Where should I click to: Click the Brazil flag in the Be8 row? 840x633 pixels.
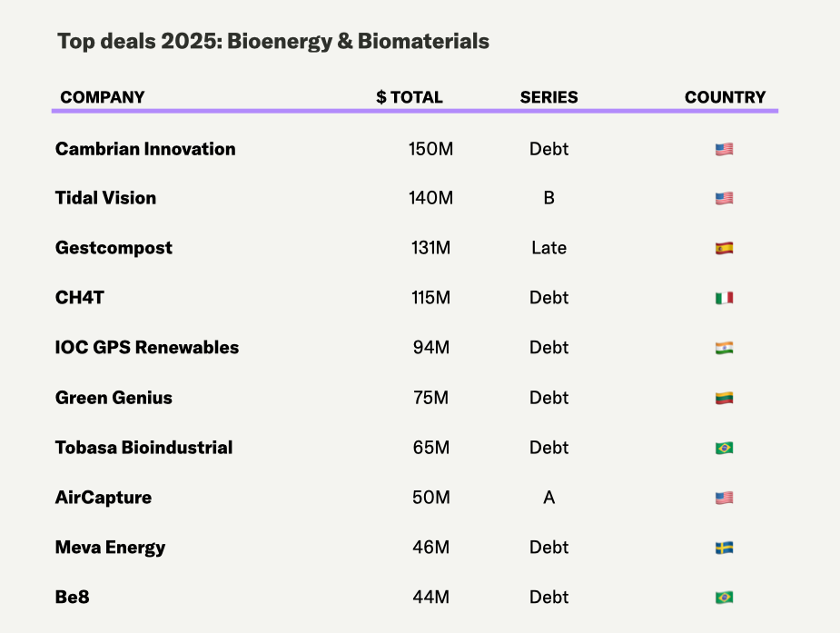click(724, 598)
